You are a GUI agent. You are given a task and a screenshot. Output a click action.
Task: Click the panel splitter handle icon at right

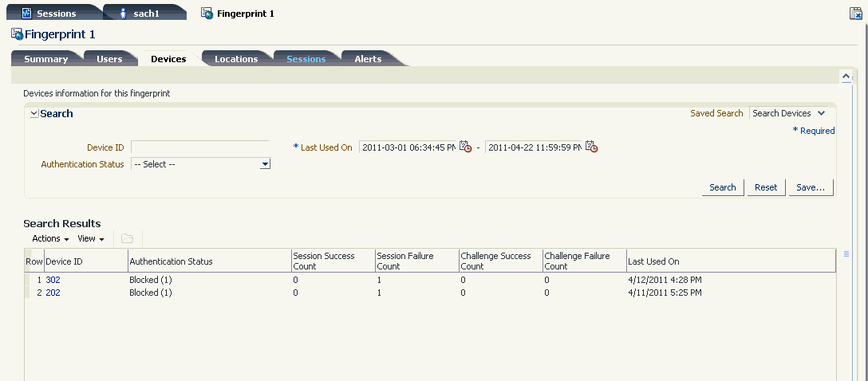(x=846, y=253)
